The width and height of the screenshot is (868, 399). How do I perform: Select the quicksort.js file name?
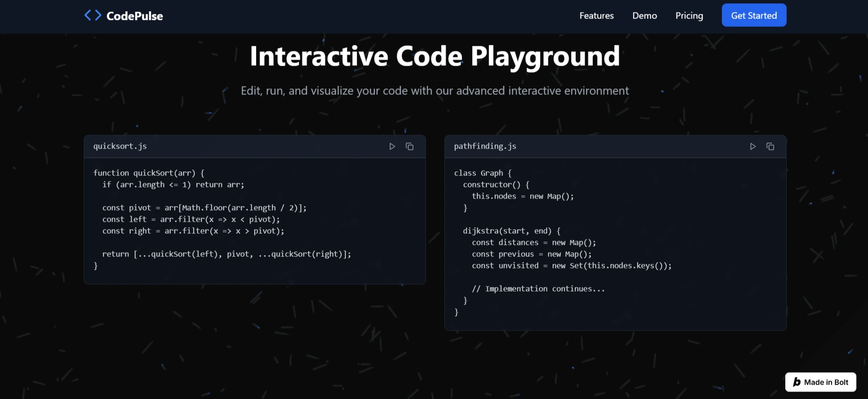[x=120, y=146]
